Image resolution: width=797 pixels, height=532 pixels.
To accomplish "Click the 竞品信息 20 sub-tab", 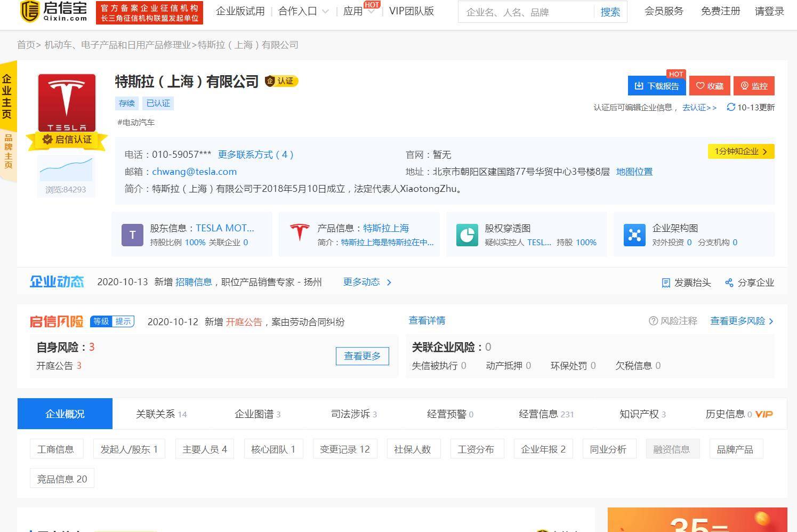I will coord(62,479).
